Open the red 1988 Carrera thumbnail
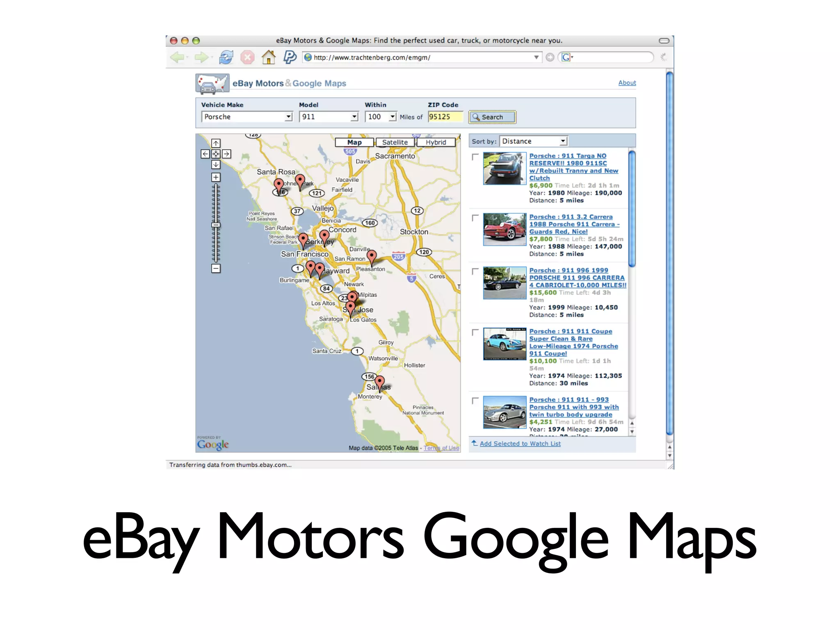 pyautogui.click(x=504, y=229)
